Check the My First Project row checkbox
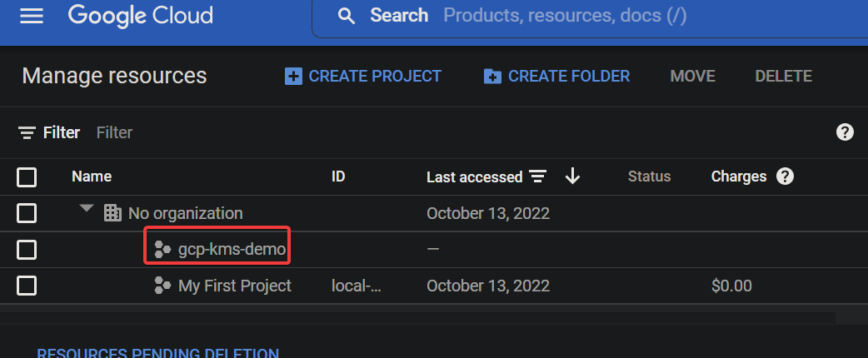Image resolution: width=868 pixels, height=358 pixels. pyautogui.click(x=27, y=286)
